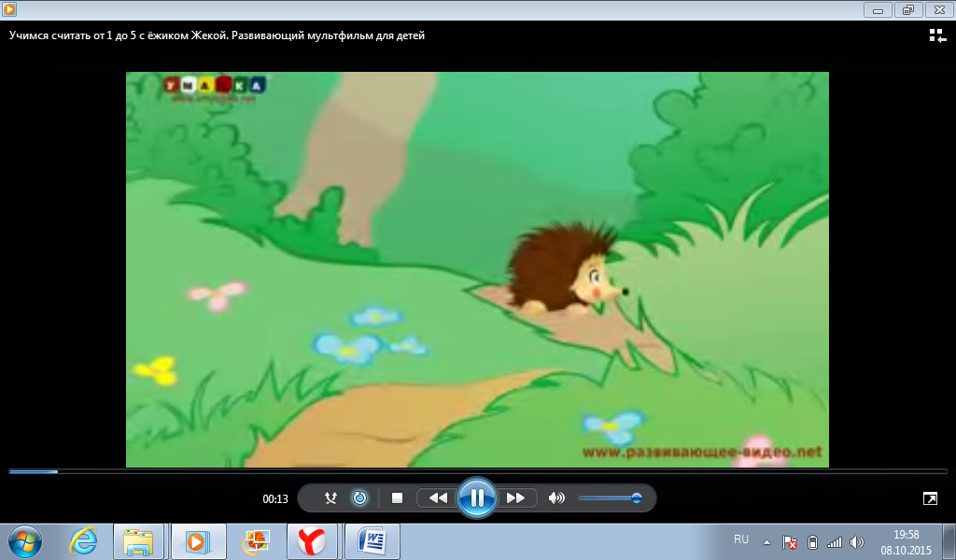This screenshot has width=956, height=560.
Task: Open Windows Explorer from taskbar
Action: tap(138, 541)
